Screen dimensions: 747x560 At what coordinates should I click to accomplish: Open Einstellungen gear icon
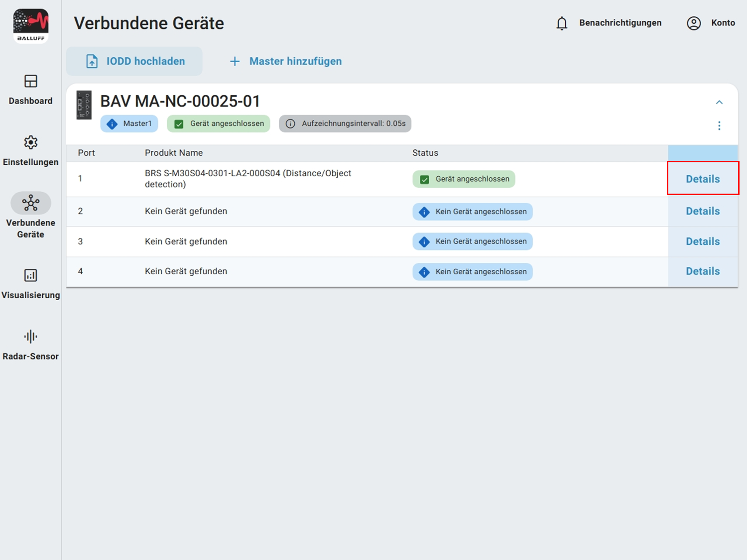pos(31,142)
